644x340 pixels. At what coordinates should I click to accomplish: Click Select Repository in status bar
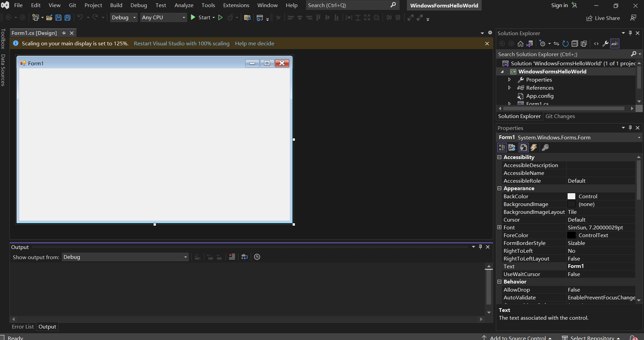pos(592,338)
